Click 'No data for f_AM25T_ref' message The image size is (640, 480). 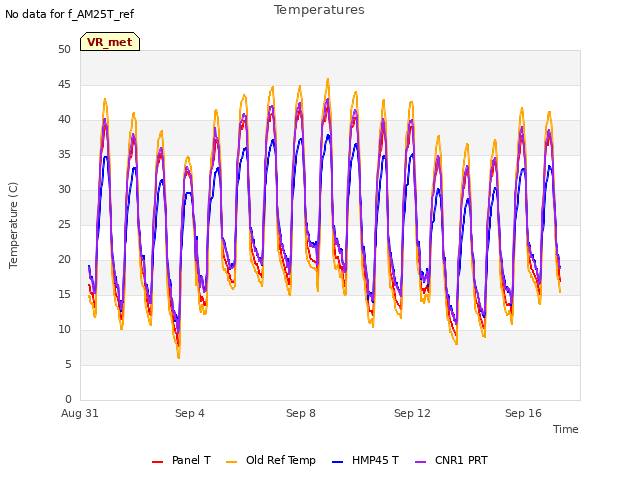tap(69, 14)
